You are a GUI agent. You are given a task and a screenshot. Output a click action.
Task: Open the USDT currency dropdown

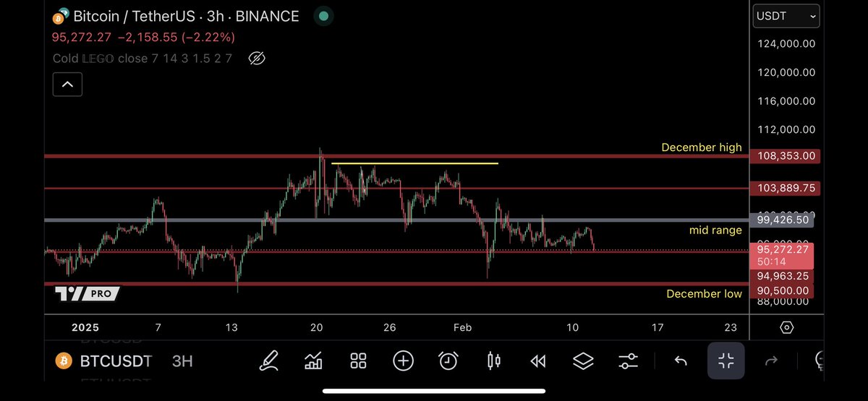coord(786,15)
